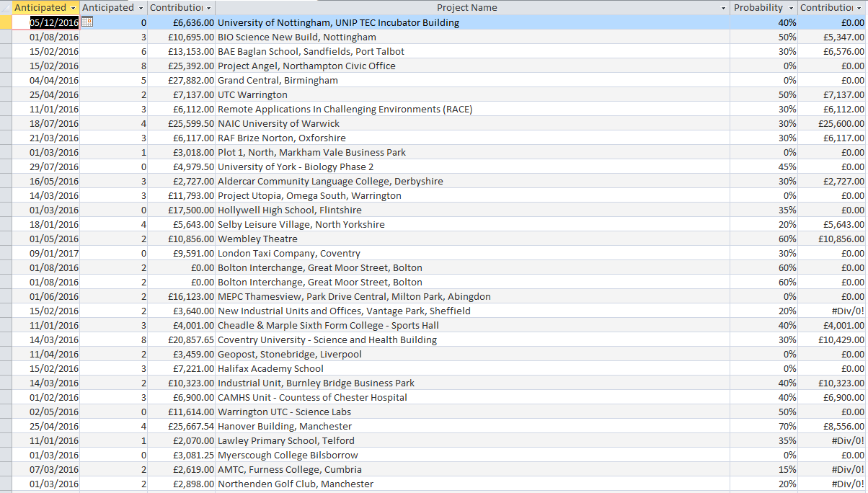
Task: Click the £25,600.00 weighted contribution value
Action: [841, 123]
